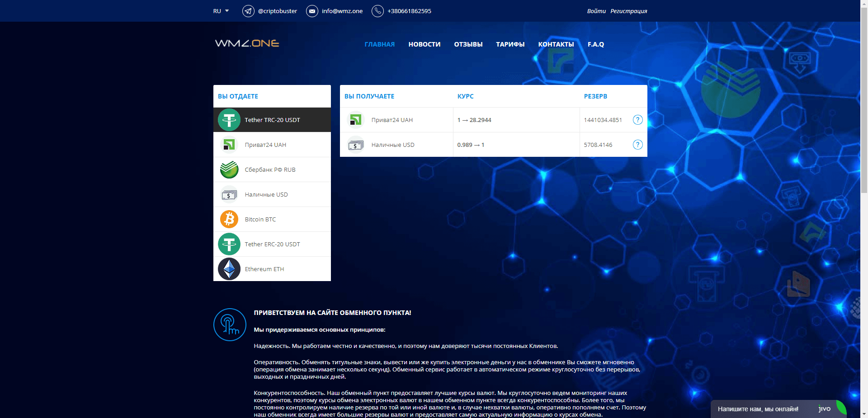Click the Войти login link
The height and width of the screenshot is (418, 868).
tap(596, 11)
